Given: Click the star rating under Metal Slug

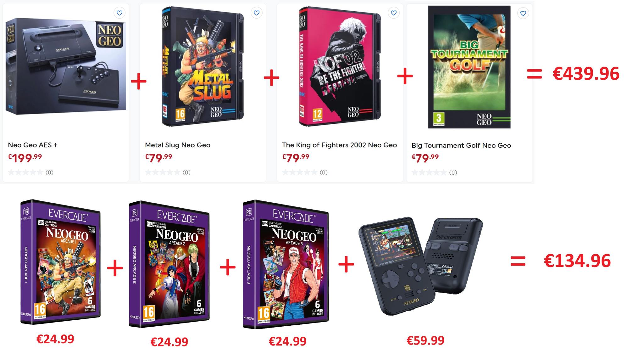Looking at the screenshot, I should click(x=163, y=172).
